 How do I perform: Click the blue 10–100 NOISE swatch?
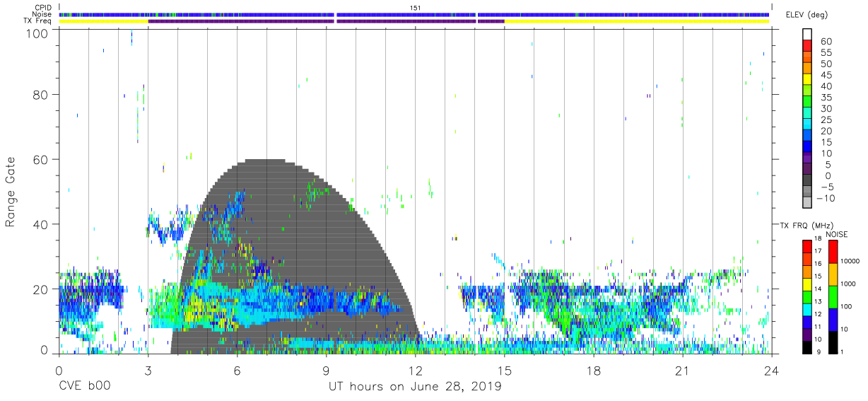[x=833, y=320]
